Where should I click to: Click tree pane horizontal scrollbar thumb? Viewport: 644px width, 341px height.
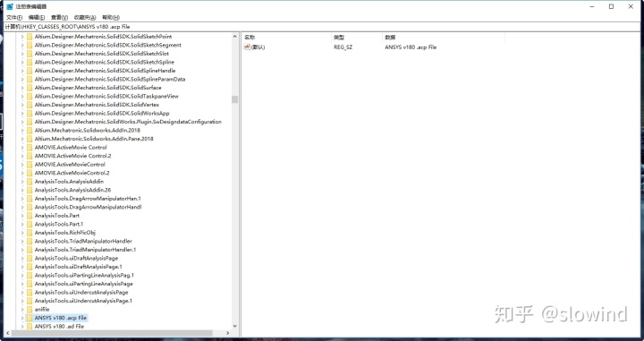tap(112, 333)
